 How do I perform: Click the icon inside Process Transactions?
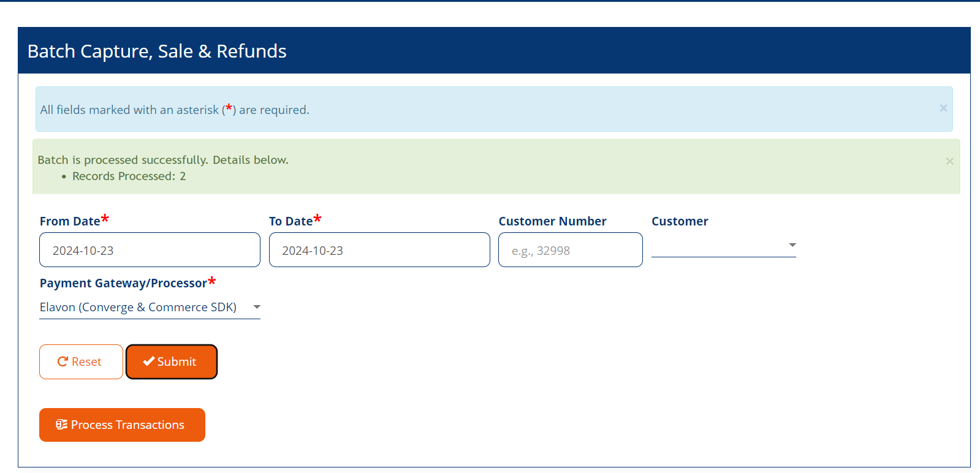coord(61,425)
